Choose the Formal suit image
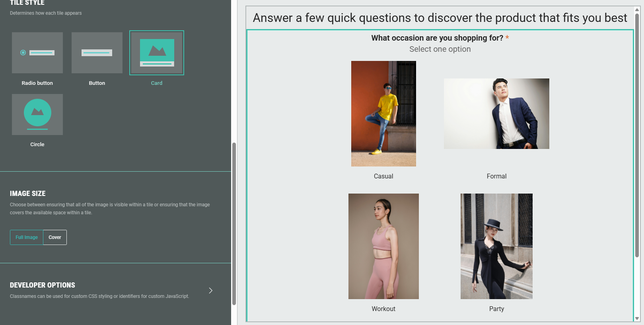Viewport: 644px width, 325px height. 496,114
